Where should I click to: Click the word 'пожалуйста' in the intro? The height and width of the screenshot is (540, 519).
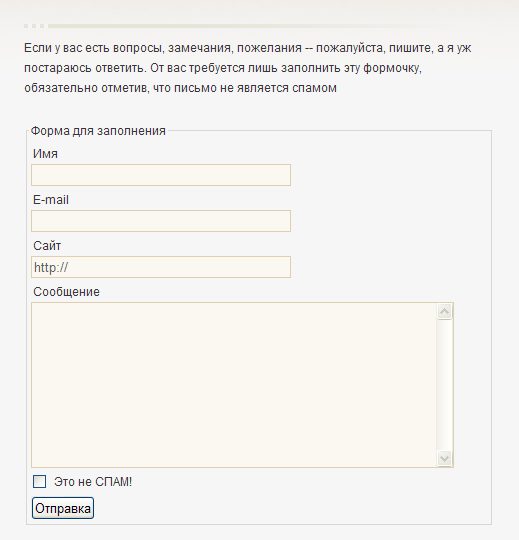tap(350, 48)
